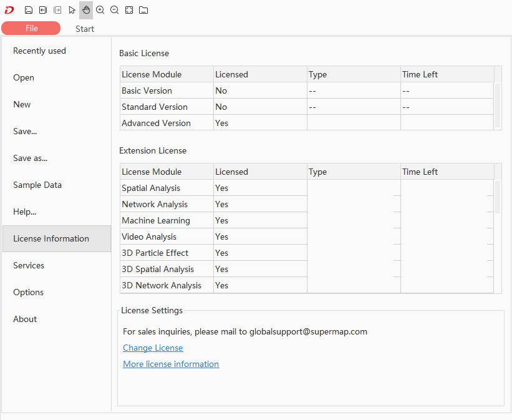Select the File tab
Screen dimensions: 512x420
point(31,28)
